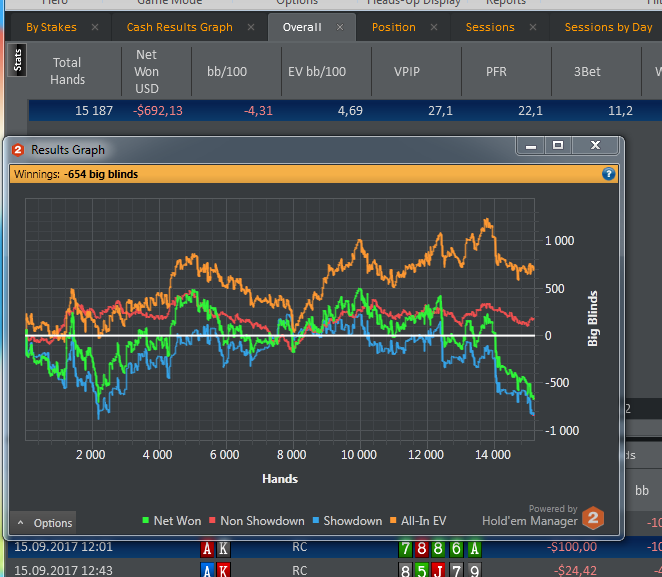Click the -$100,00 result cell
Viewport: 662px width, 577px height.
tap(572, 547)
